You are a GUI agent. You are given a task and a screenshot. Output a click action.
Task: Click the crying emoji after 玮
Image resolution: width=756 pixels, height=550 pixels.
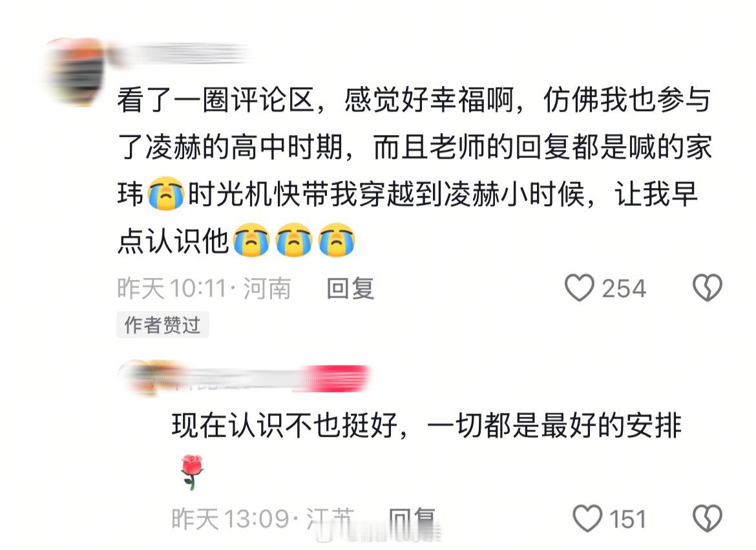click(x=166, y=193)
